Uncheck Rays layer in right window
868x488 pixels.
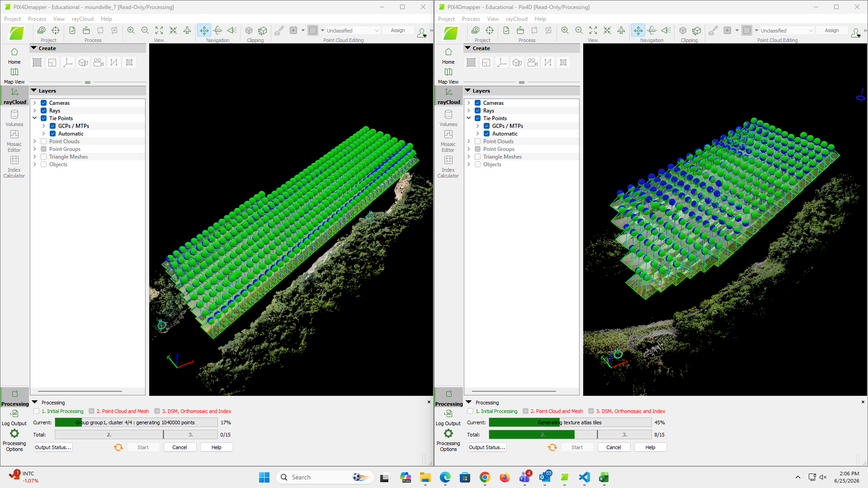tap(478, 111)
